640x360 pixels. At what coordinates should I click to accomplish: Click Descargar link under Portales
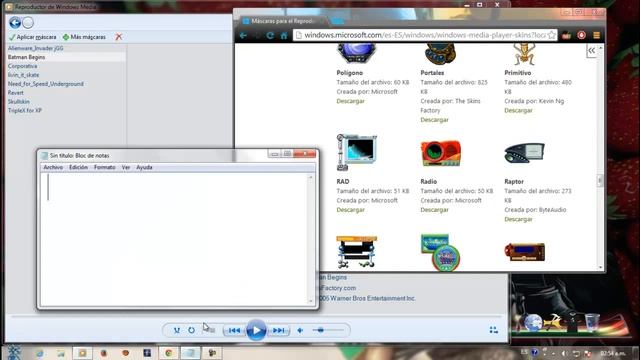coord(435,120)
